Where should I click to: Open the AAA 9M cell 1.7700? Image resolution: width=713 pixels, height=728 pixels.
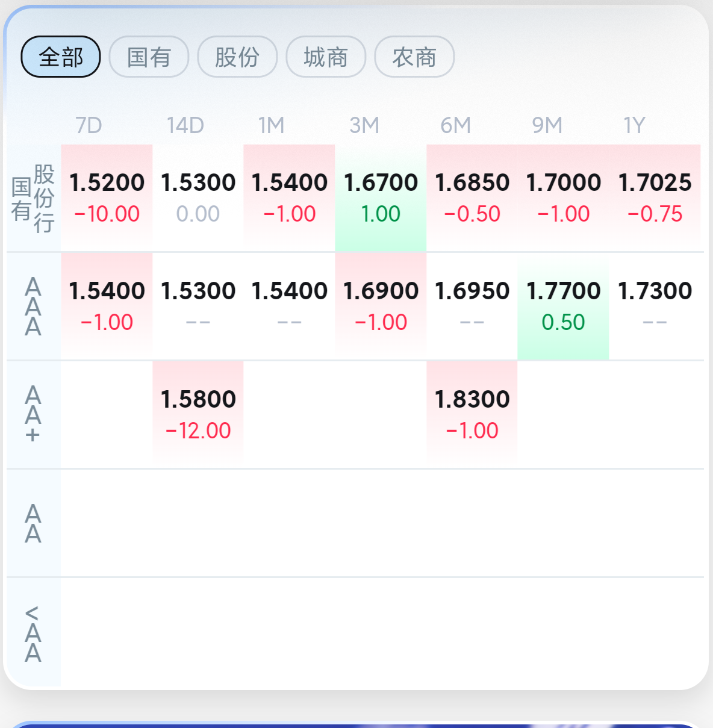(563, 306)
